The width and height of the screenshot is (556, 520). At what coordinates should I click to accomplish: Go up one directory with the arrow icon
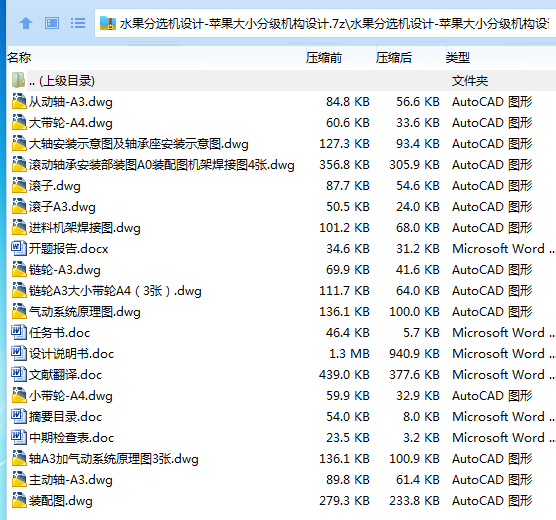click(x=26, y=23)
